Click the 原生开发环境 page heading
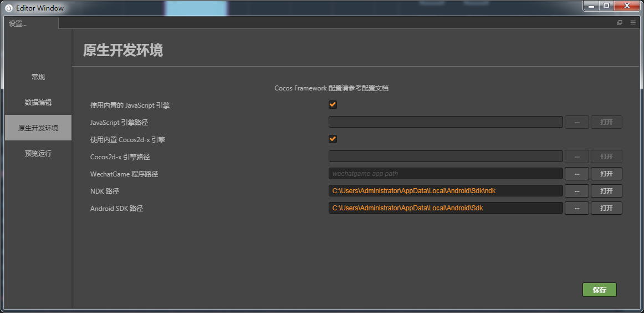 (x=123, y=50)
